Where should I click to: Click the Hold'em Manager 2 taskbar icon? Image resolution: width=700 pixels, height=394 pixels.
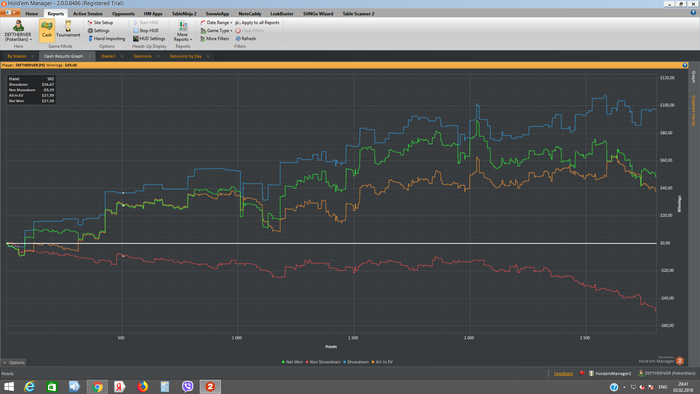point(210,386)
